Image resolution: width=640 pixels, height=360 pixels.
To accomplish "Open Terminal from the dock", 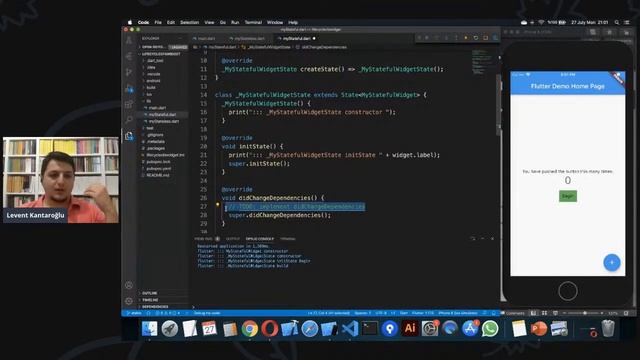I will [x=370, y=329].
